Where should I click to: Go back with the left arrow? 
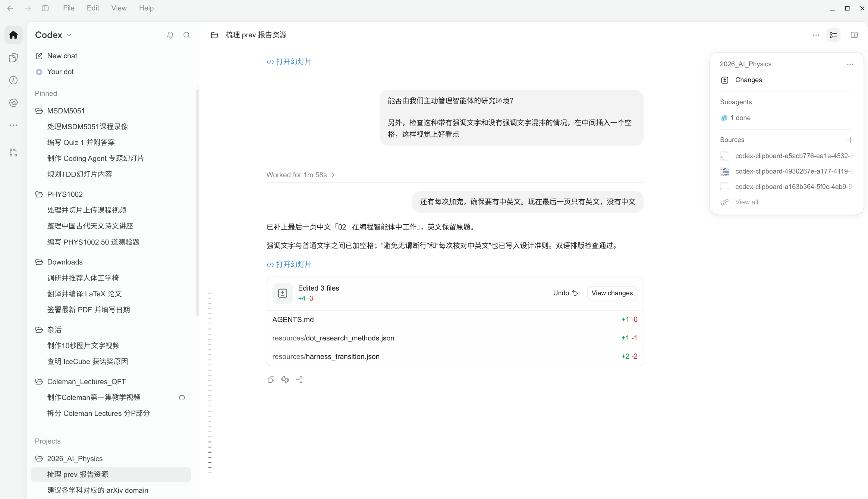coord(10,8)
